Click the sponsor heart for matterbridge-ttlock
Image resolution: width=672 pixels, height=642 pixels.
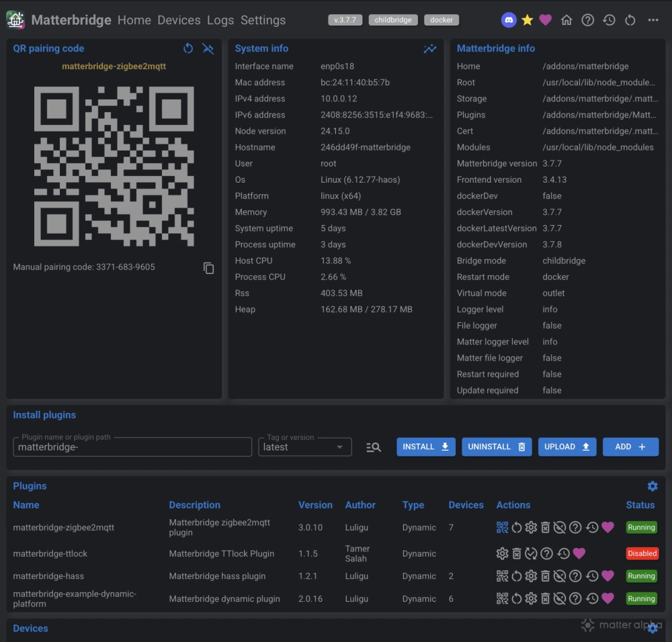coord(579,553)
